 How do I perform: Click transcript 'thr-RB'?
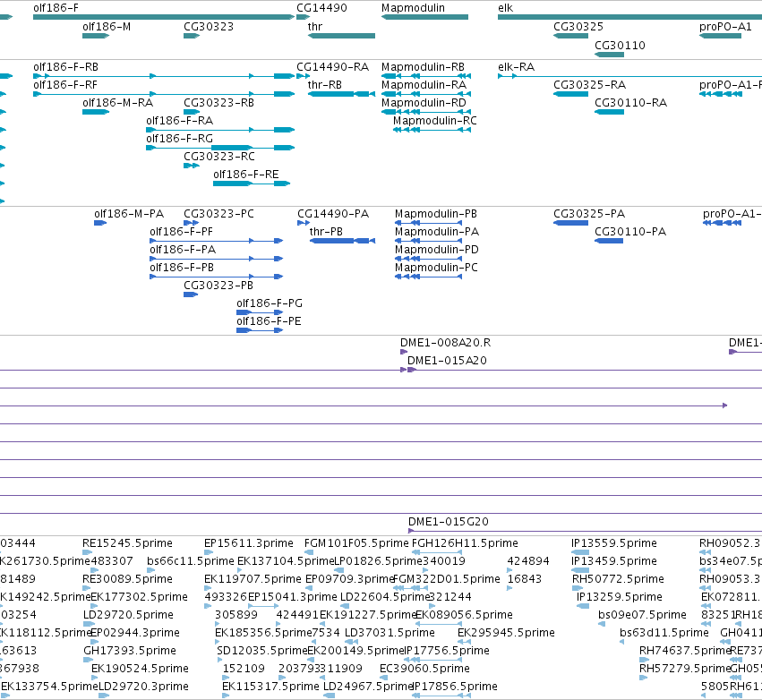[325, 85]
